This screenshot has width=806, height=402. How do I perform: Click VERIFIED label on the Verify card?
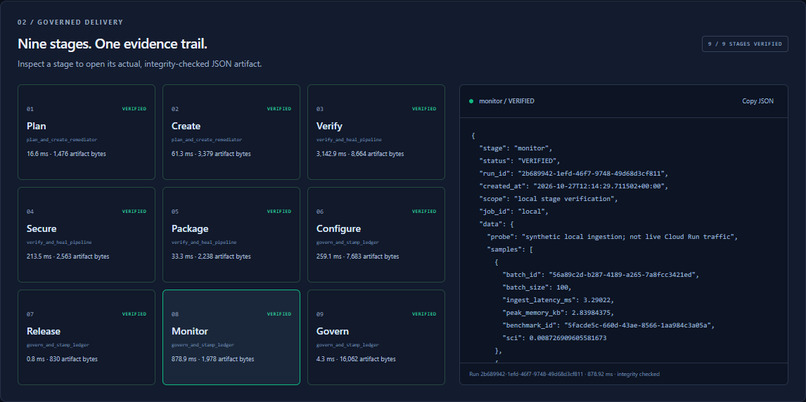click(x=424, y=109)
